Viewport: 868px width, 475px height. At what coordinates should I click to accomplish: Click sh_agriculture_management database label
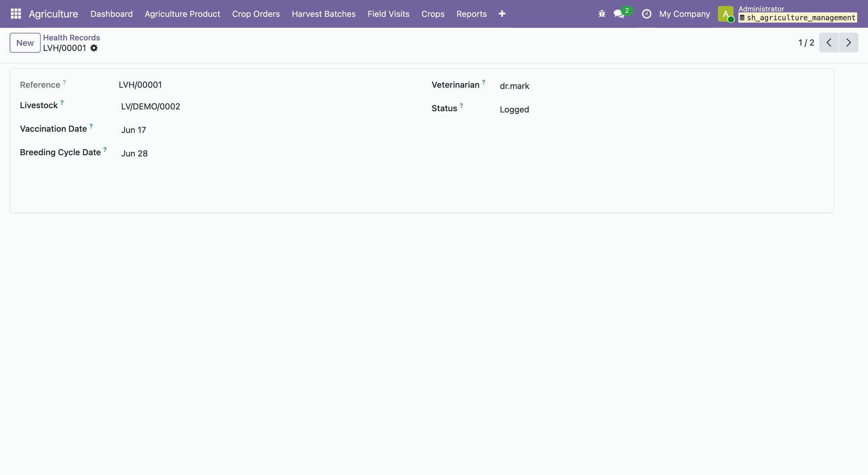coord(797,18)
